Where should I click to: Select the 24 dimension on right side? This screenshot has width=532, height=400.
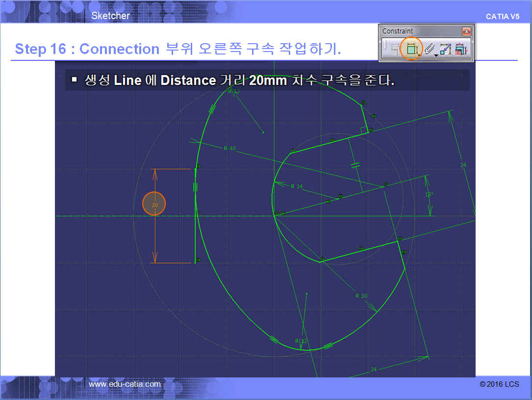(x=463, y=165)
